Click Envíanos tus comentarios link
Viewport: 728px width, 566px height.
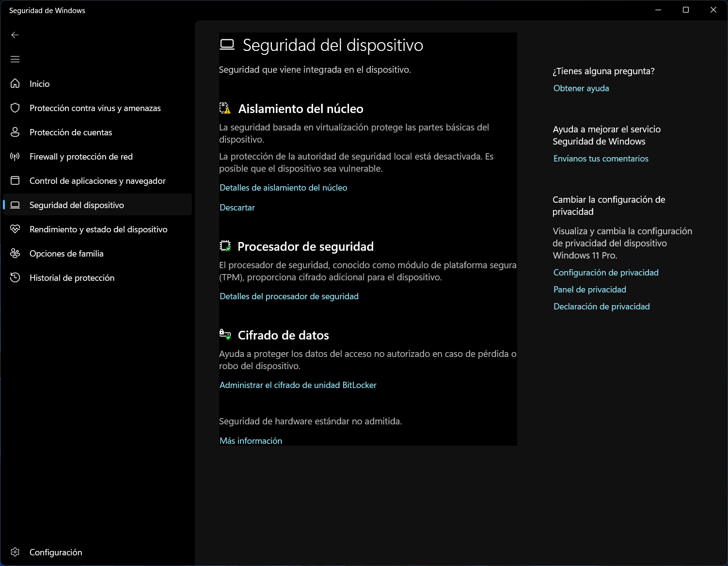pyautogui.click(x=601, y=159)
